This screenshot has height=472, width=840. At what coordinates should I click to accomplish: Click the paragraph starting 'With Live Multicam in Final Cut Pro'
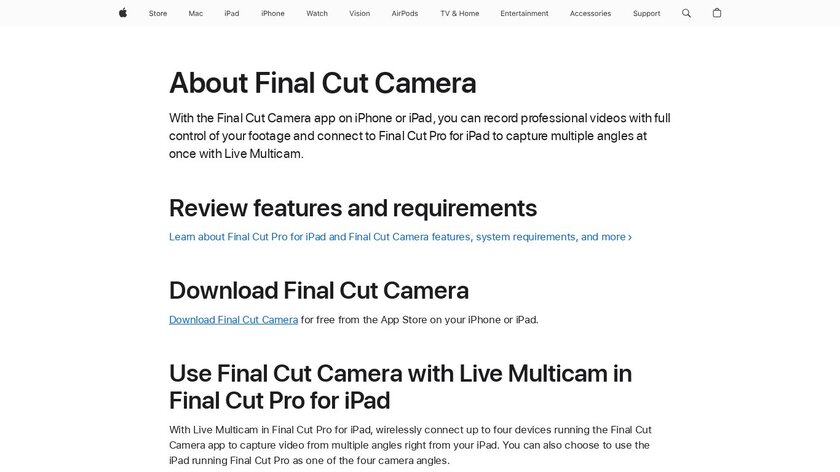coord(410,445)
